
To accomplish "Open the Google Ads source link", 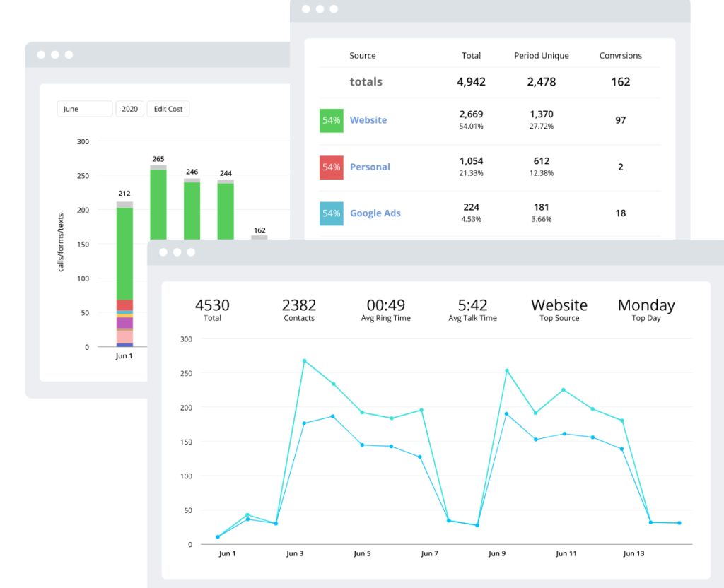I will [x=375, y=213].
